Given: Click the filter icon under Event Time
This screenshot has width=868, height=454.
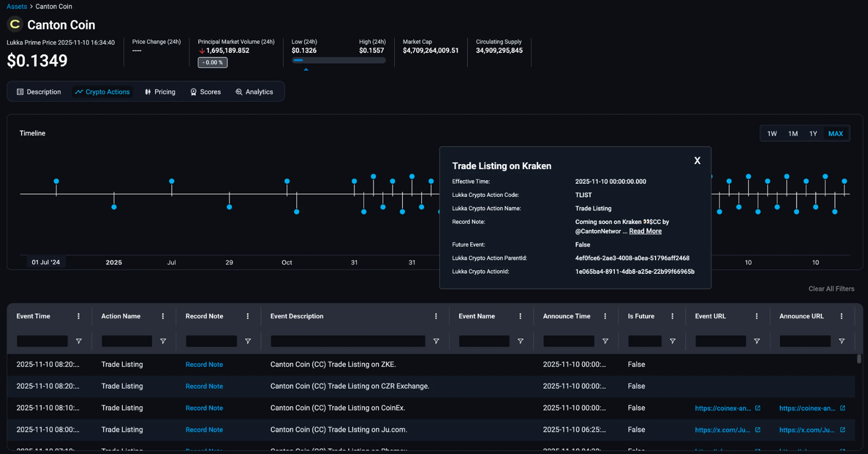Looking at the screenshot, I should (79, 341).
